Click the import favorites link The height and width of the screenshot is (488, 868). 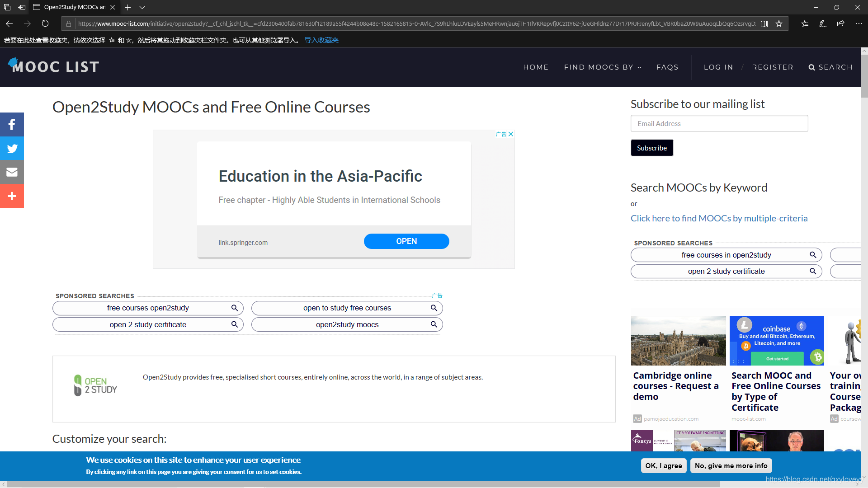321,40
